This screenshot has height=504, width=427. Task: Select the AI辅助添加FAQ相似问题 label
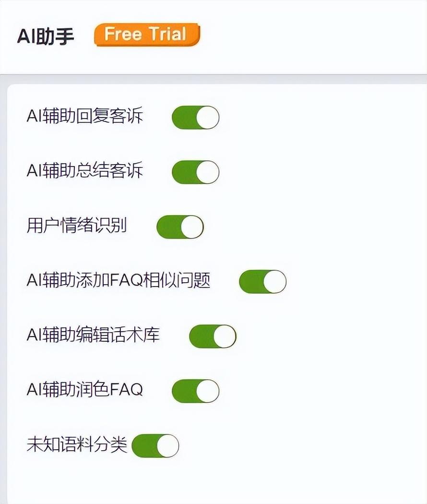[x=119, y=281]
